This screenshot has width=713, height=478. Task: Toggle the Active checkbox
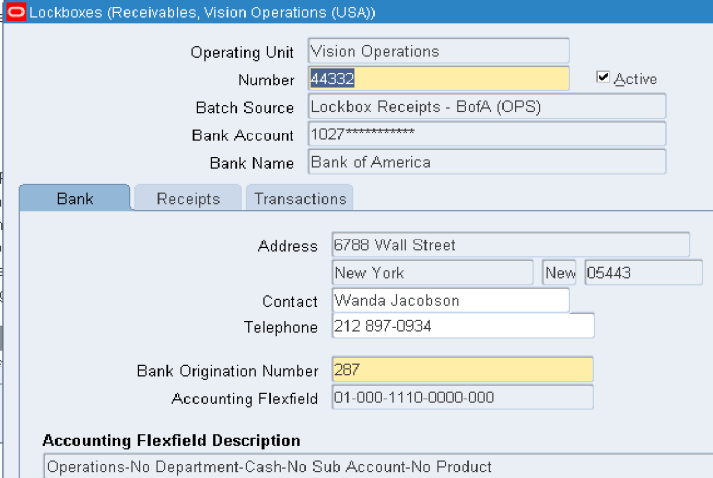[x=603, y=78]
